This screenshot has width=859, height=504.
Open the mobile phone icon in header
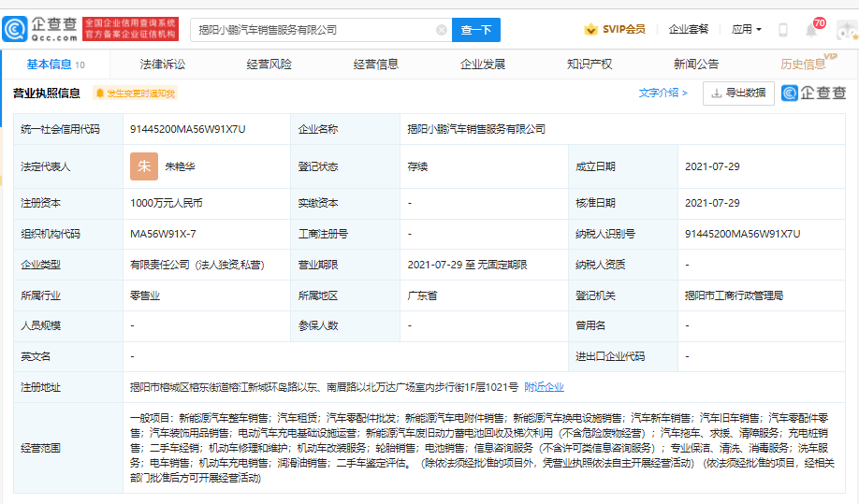coord(783,30)
